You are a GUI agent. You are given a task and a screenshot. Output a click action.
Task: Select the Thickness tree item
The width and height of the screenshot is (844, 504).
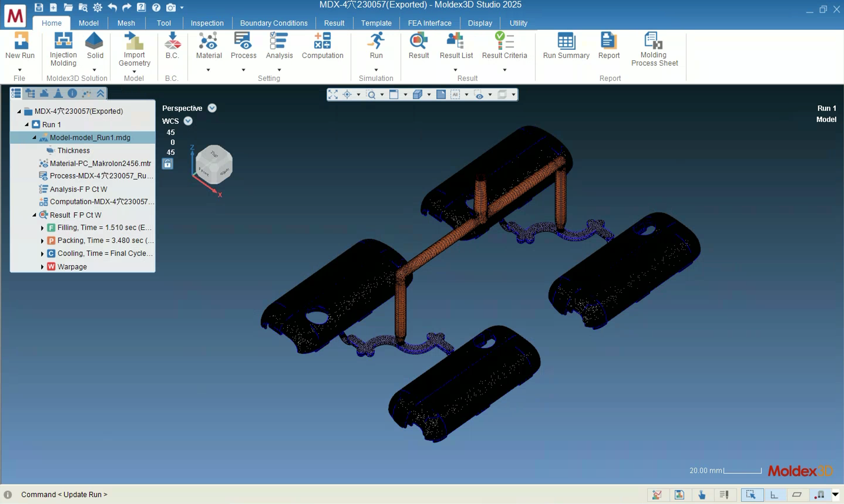pos(73,150)
